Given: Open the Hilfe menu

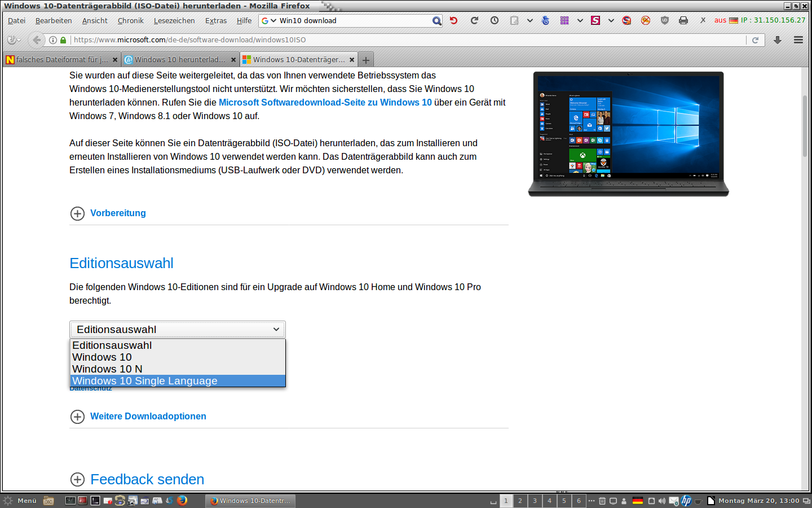Looking at the screenshot, I should coord(244,21).
